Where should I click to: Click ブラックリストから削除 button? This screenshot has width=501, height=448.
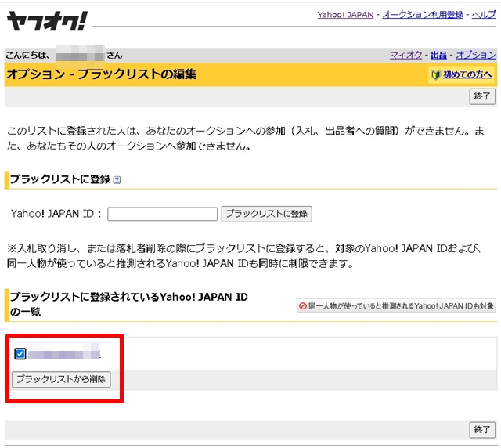[x=61, y=379]
